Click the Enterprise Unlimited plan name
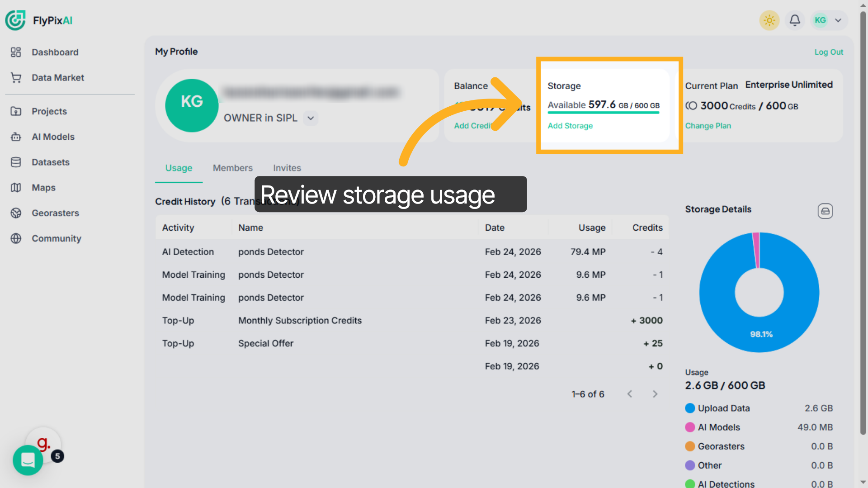 pos(789,85)
